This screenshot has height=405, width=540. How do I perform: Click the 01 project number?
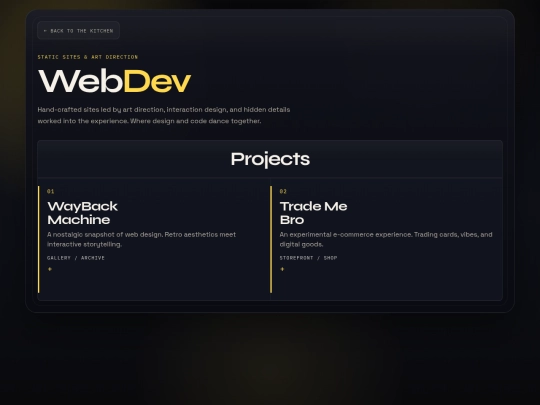[51, 191]
